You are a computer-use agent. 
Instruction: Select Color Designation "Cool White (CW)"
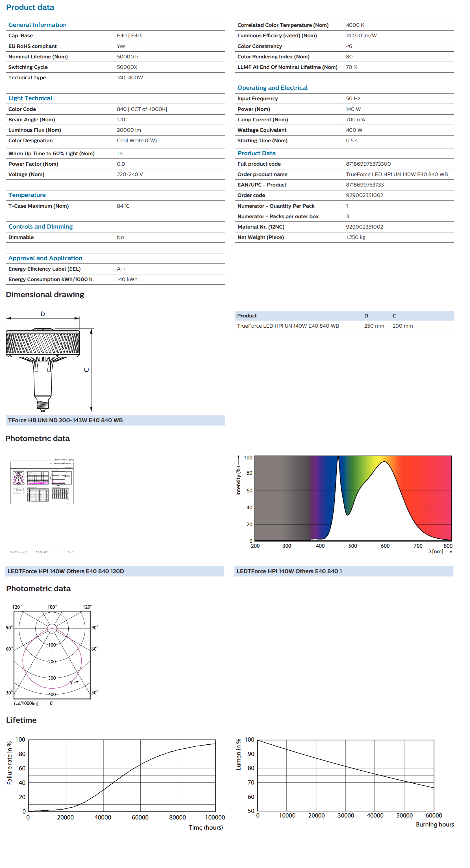click(136, 141)
